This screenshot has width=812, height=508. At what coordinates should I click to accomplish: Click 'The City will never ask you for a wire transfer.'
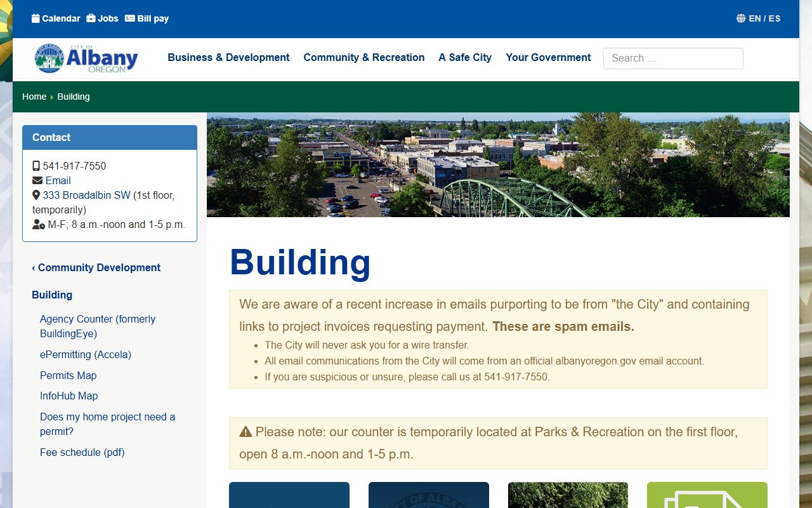point(367,345)
